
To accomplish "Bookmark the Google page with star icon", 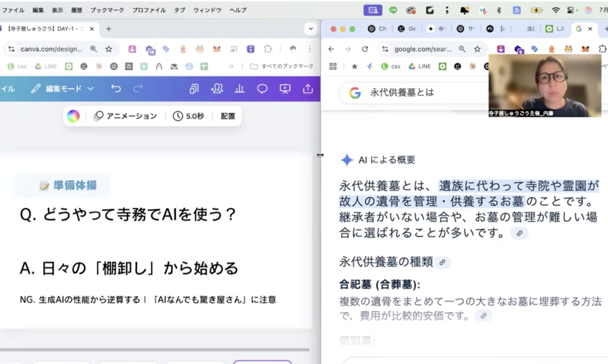I will (477, 49).
